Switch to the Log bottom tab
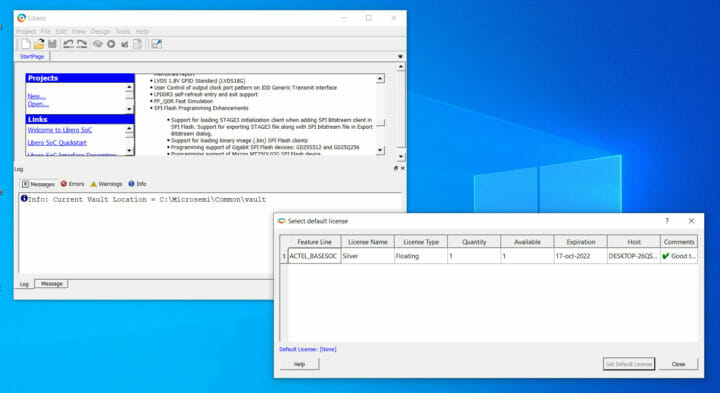720x393 pixels. click(24, 284)
